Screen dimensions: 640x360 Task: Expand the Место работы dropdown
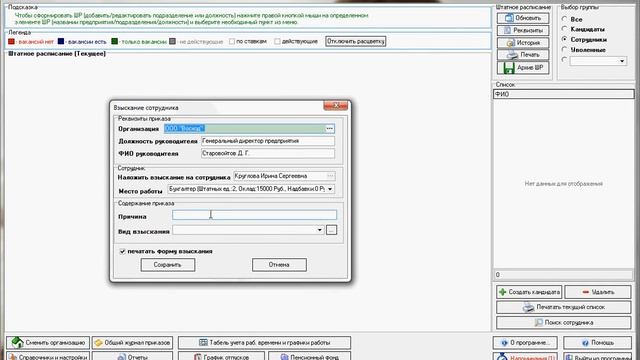click(330, 189)
